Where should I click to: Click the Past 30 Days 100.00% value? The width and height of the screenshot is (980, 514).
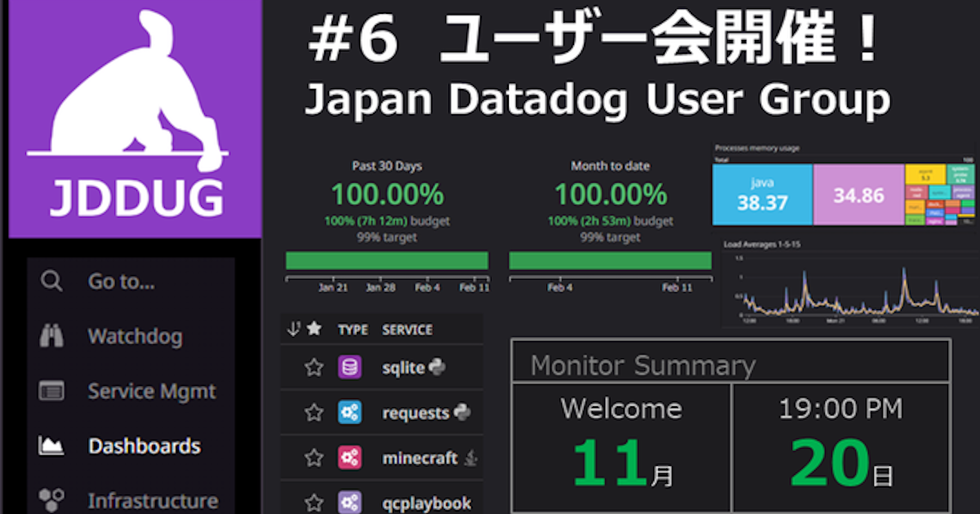click(387, 194)
